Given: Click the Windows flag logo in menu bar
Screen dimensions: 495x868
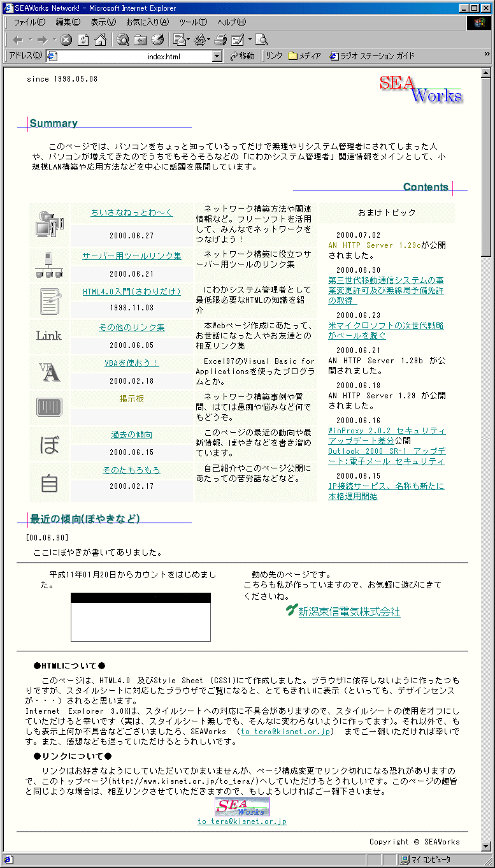Looking at the screenshot, I should click(x=478, y=22).
